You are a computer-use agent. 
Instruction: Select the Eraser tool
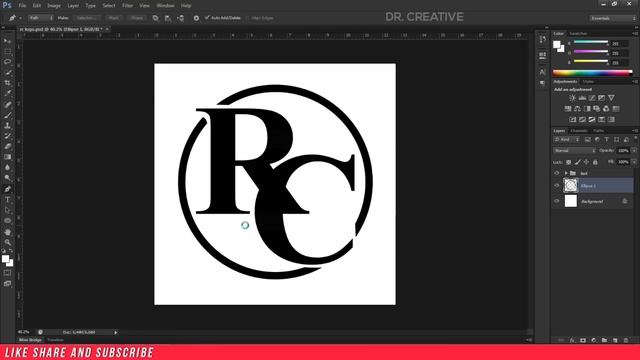point(7,146)
